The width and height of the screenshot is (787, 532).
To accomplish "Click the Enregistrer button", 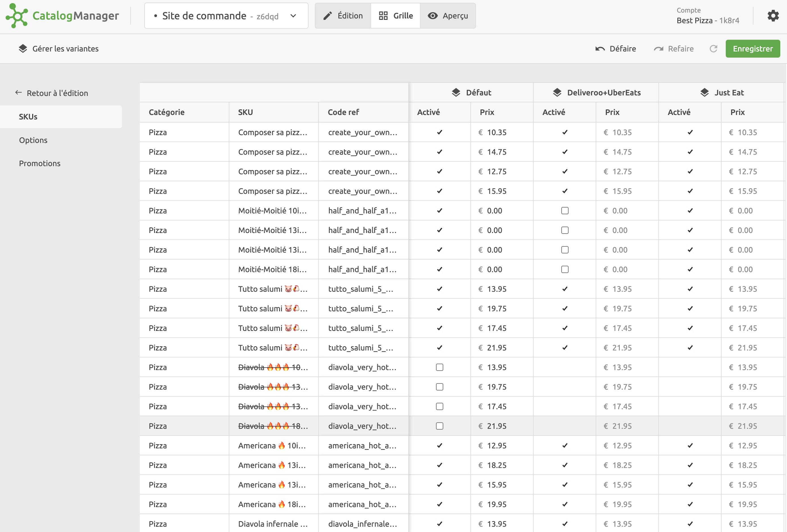I will coord(753,49).
